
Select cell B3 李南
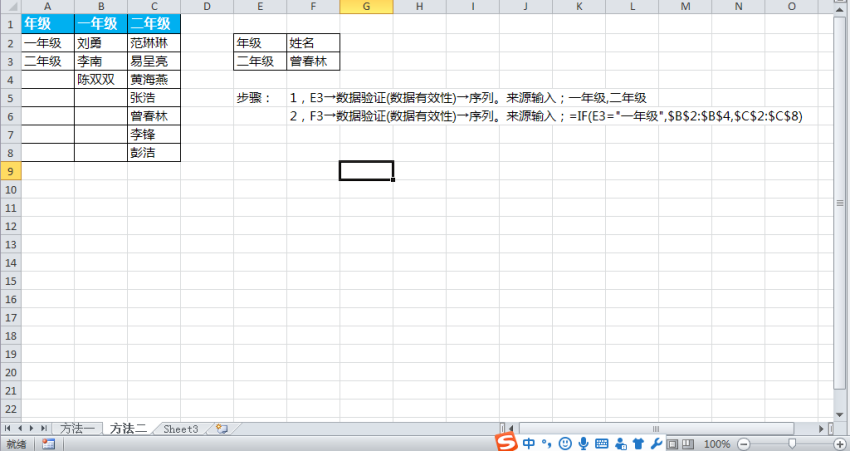(x=101, y=61)
